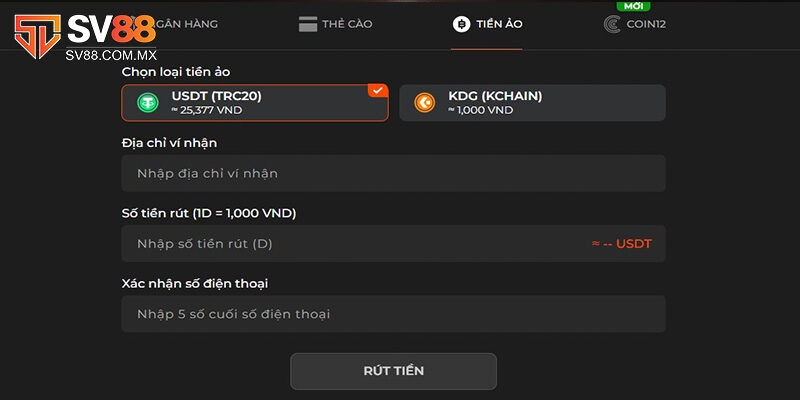The height and width of the screenshot is (400, 800).
Task: Click the bitcoin icon beside TIỀN ẢO
Action: tap(461, 24)
